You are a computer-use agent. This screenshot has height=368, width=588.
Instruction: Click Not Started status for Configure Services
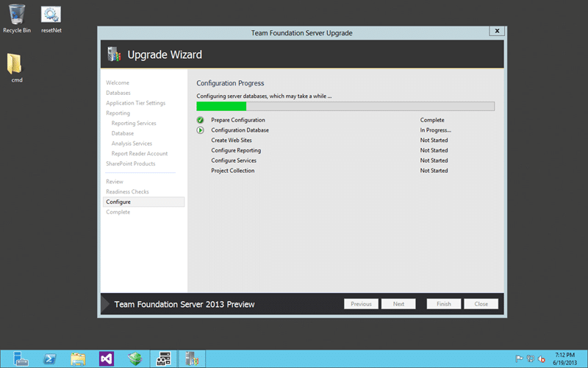click(x=434, y=160)
